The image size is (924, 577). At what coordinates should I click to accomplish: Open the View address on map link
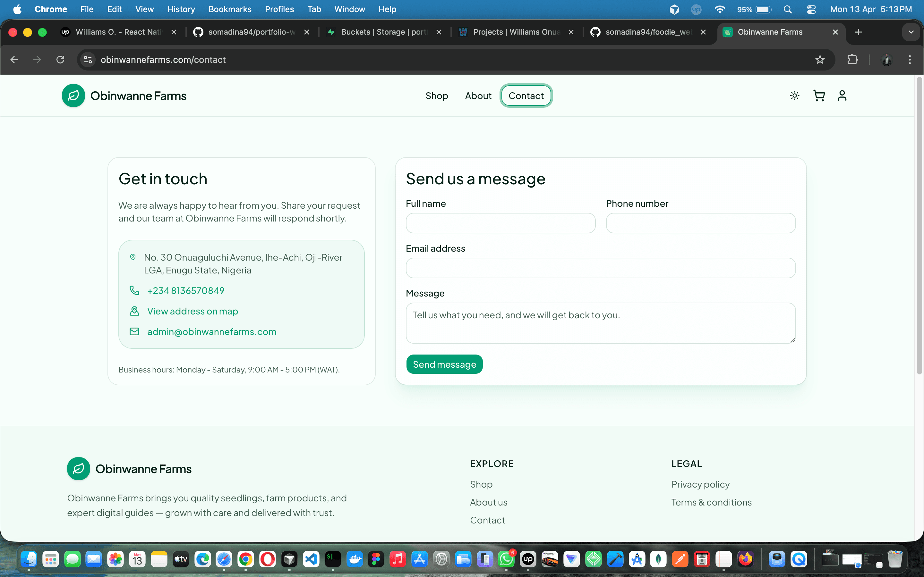pyautogui.click(x=193, y=311)
